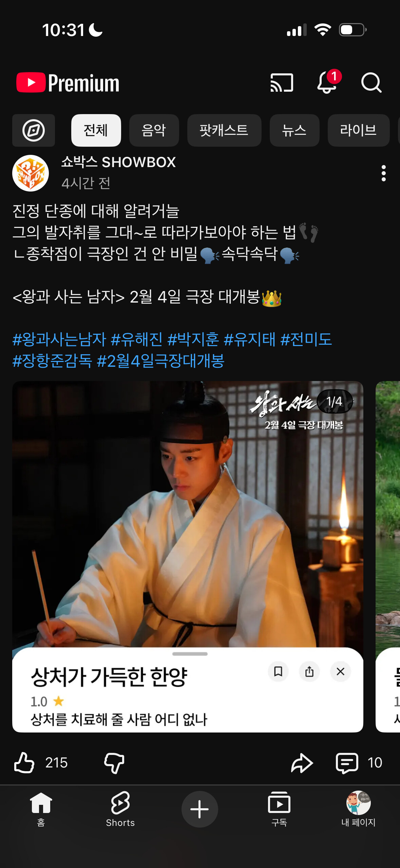Viewport: 400px width, 868px height.
Task: Open the notifications bell
Action: (327, 82)
